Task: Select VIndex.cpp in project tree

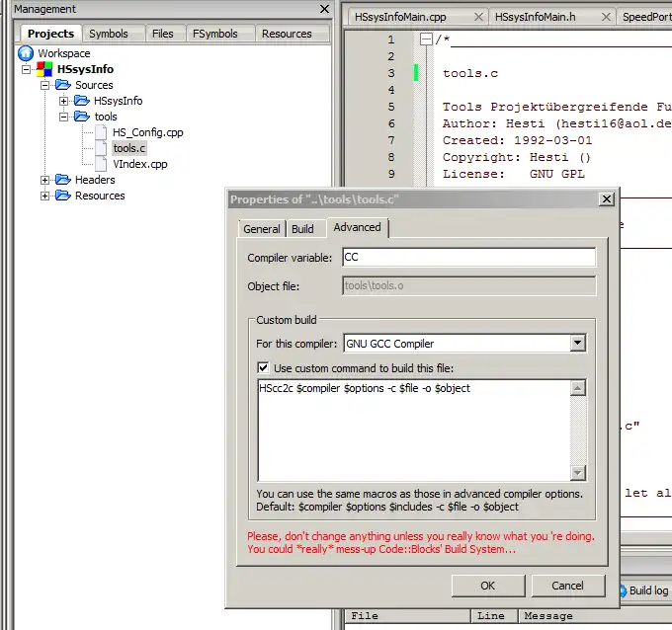Action: point(139,164)
